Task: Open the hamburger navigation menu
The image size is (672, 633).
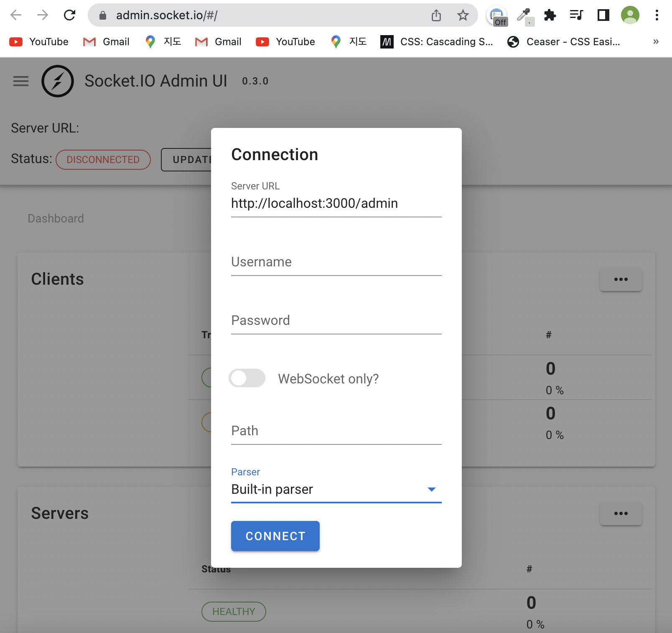Action: click(21, 81)
